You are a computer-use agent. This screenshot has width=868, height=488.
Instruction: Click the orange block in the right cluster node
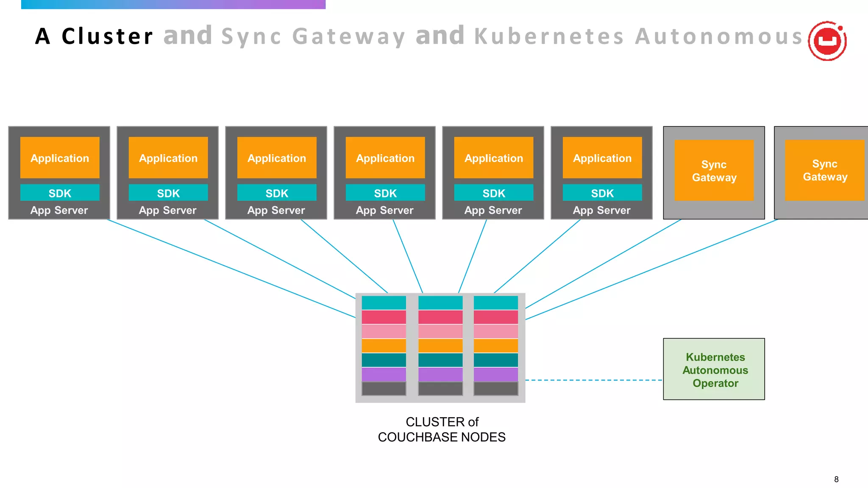[496, 346]
